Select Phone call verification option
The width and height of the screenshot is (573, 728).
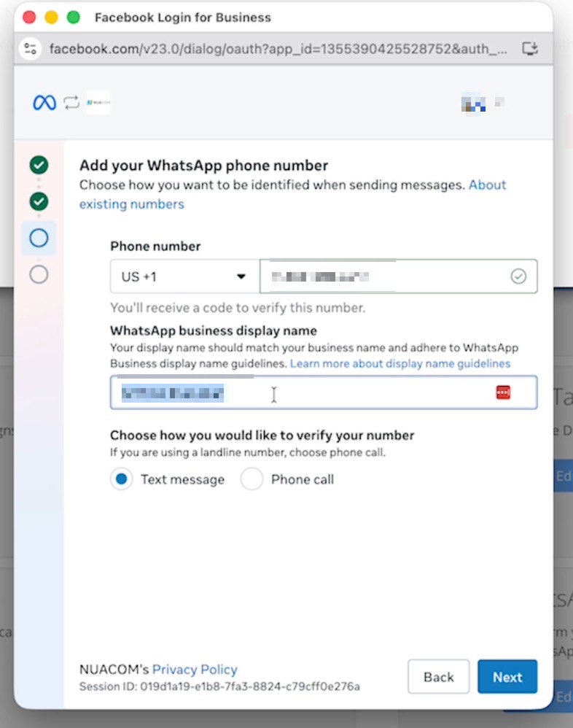(x=252, y=479)
